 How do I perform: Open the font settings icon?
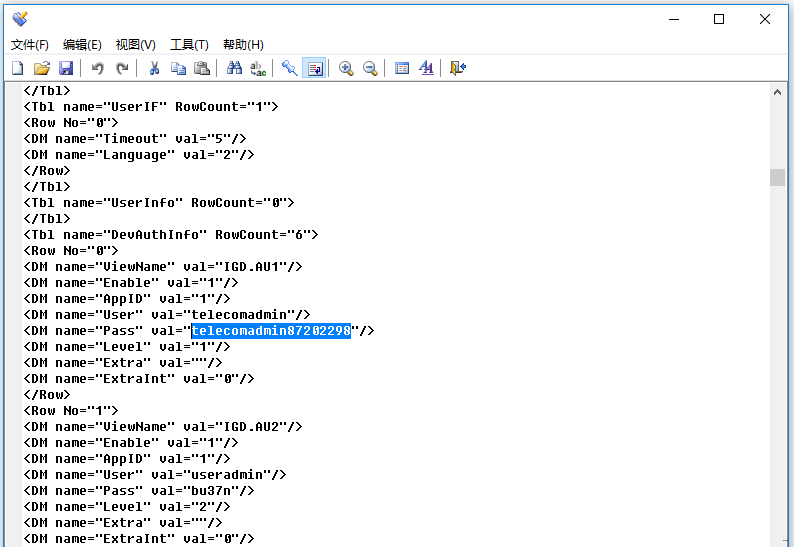point(426,68)
